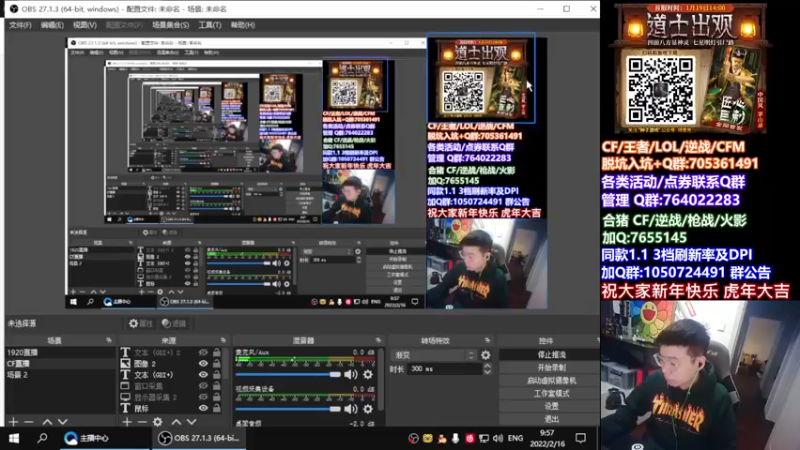Add a new source with the plus icon
Image resolution: width=800 pixels, height=450 pixels.
click(x=127, y=422)
